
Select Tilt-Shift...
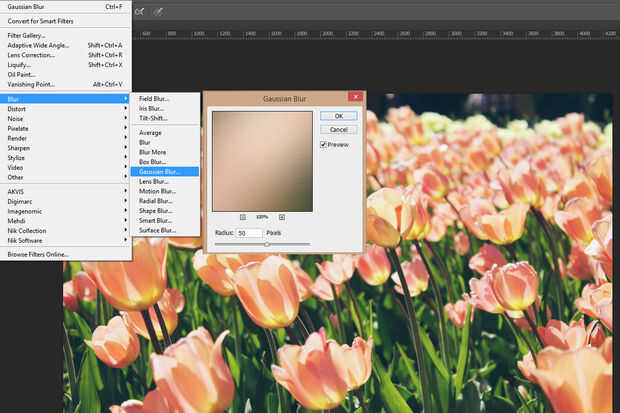coord(165,118)
